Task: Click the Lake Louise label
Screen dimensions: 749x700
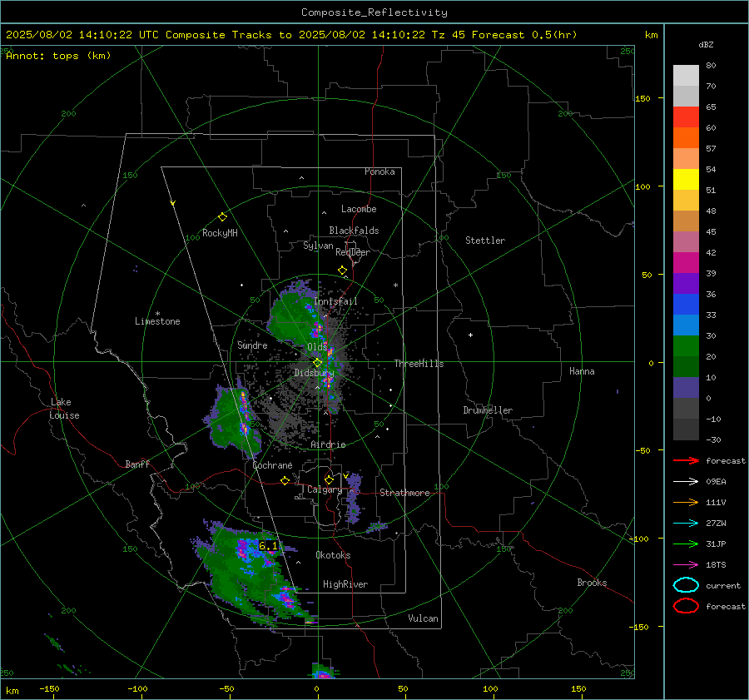Action: point(64,409)
